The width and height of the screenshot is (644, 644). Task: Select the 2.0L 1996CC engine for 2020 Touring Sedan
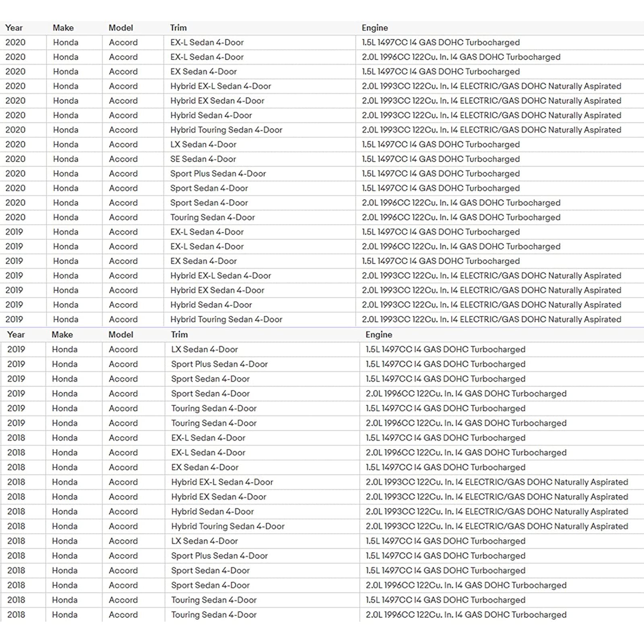point(500,217)
